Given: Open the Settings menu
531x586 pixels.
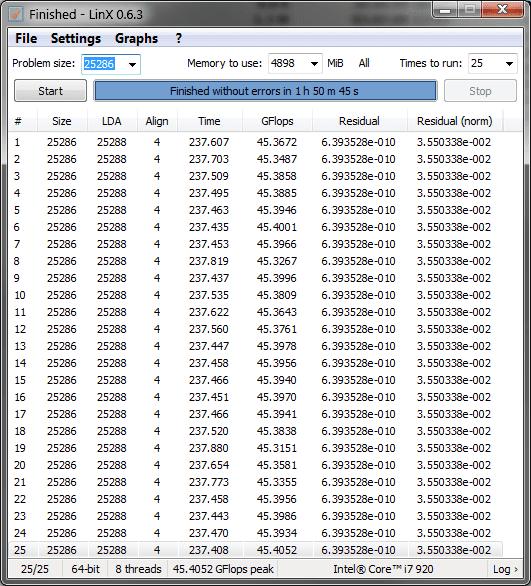Looking at the screenshot, I should [76, 38].
